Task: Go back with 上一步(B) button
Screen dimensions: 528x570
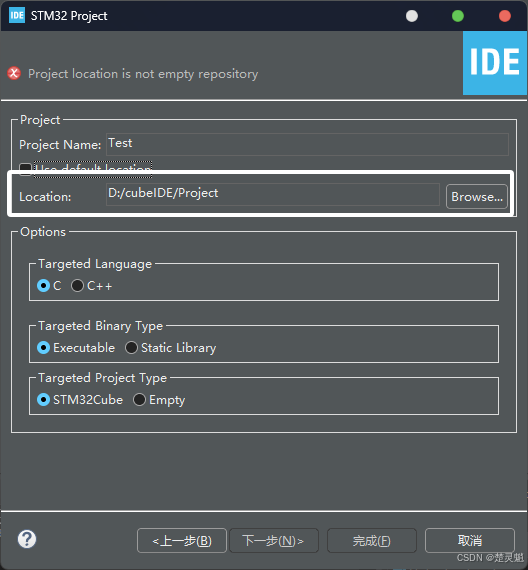Action: pos(182,541)
